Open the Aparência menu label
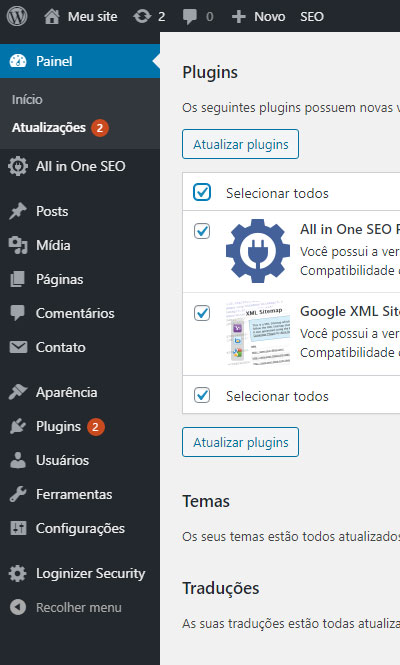Viewport: 400px width, 665px height. 67,392
